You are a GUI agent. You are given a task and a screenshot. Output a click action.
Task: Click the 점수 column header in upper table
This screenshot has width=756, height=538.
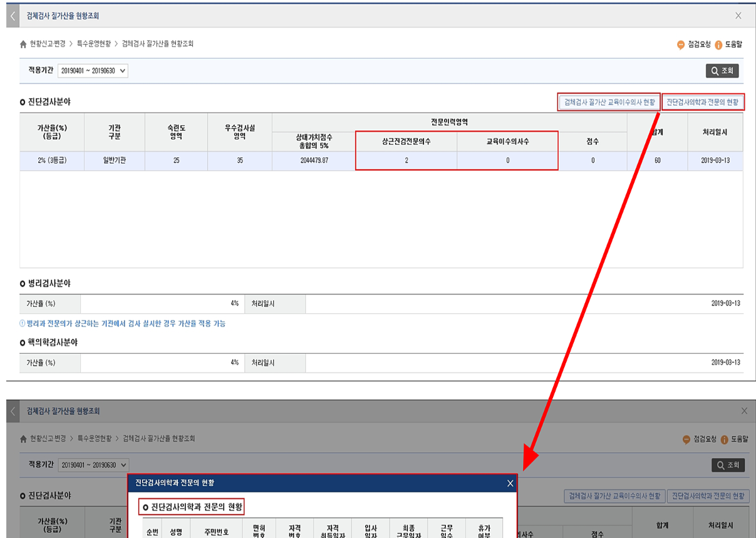[593, 142]
